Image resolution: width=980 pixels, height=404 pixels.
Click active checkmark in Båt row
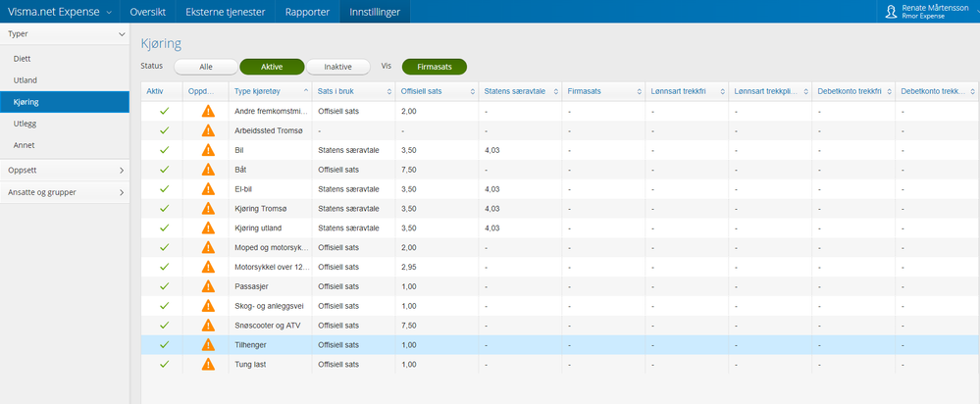pyautogui.click(x=165, y=170)
